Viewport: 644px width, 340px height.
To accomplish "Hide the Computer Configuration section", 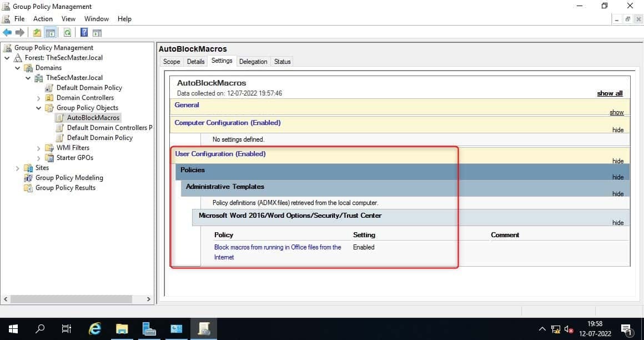I will [618, 130].
